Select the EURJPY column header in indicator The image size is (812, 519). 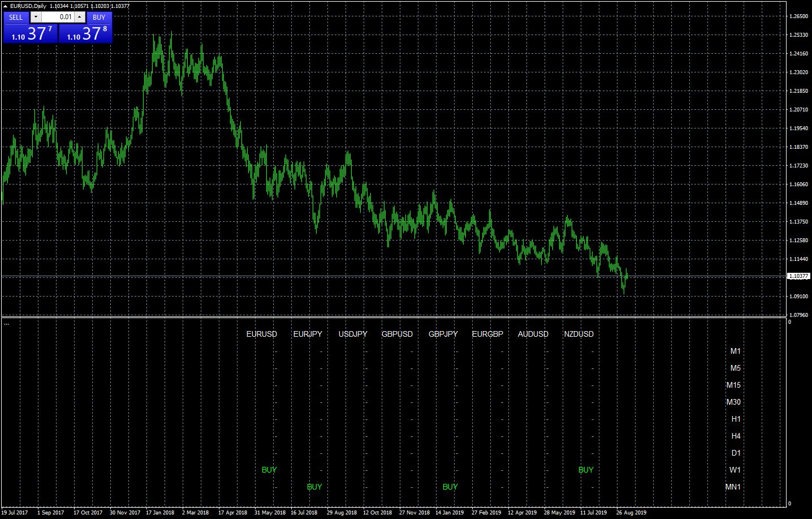pos(308,334)
